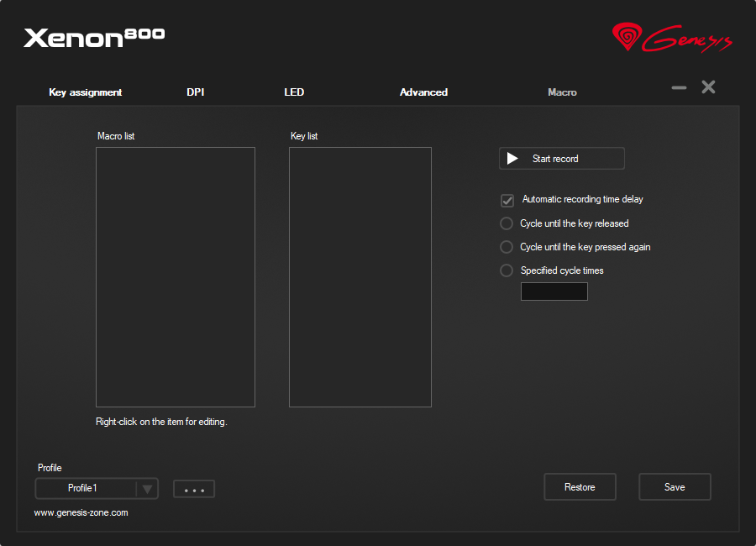Select Cycle until the key pressed again
Viewport: 756px width, 546px height.
507,247
